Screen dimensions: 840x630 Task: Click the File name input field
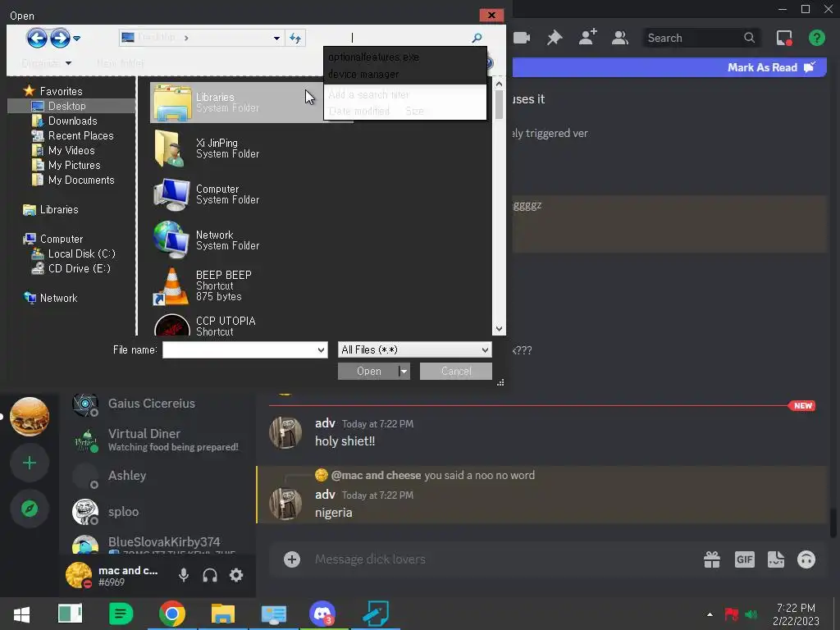[x=239, y=349]
